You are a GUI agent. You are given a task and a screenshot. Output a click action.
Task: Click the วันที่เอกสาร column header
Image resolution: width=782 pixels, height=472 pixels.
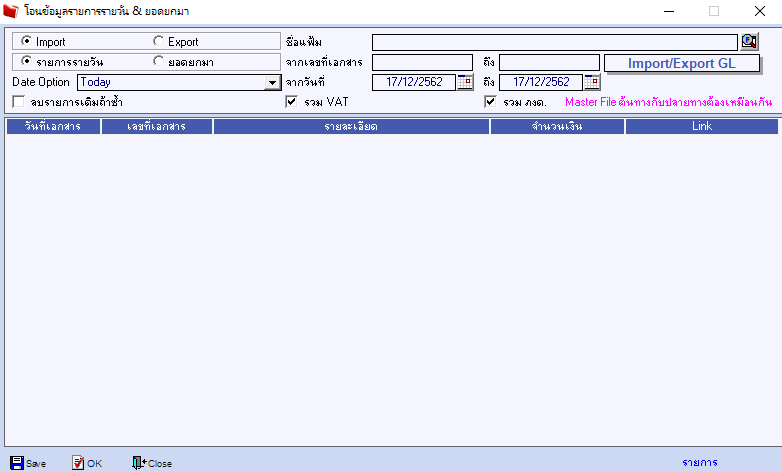53,126
